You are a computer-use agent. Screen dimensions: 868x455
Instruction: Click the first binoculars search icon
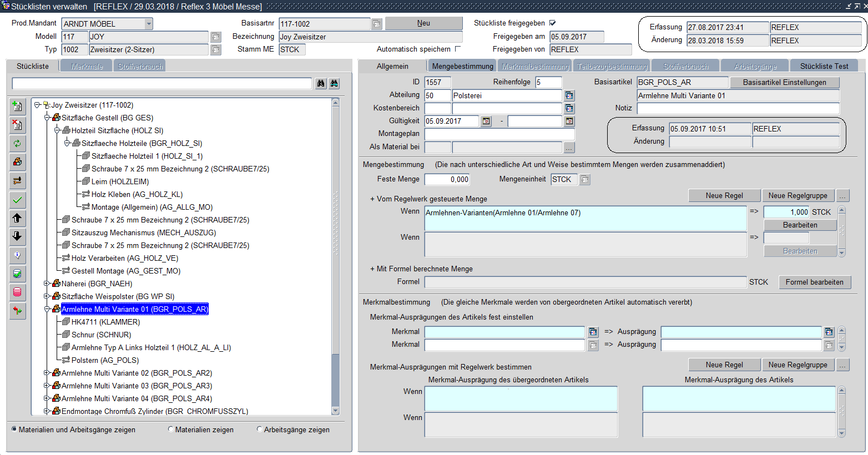coord(321,84)
